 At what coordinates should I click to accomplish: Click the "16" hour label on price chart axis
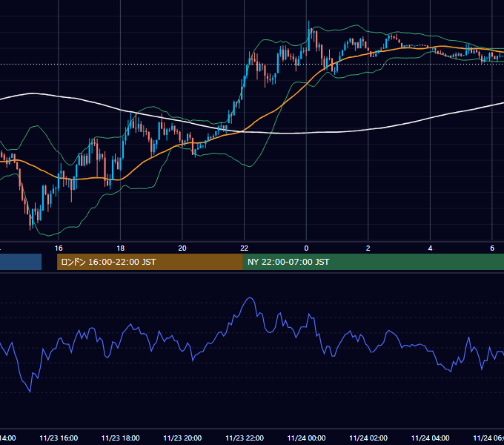(x=59, y=248)
